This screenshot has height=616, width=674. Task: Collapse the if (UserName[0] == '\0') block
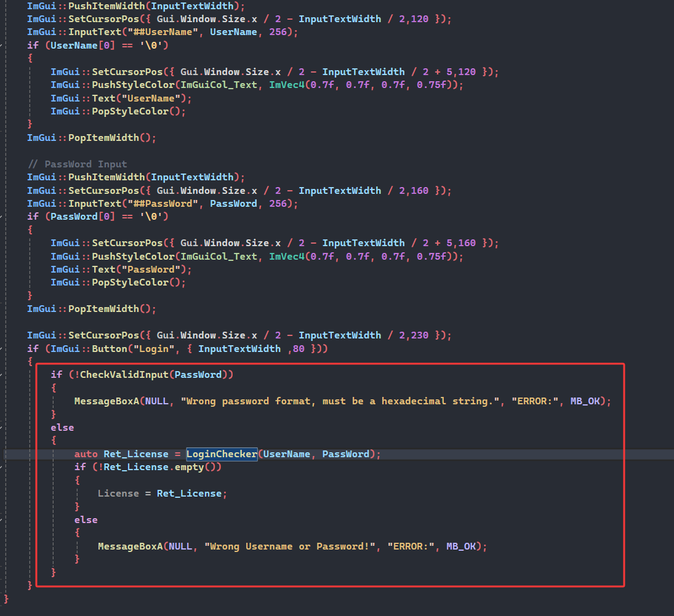coord(2,46)
